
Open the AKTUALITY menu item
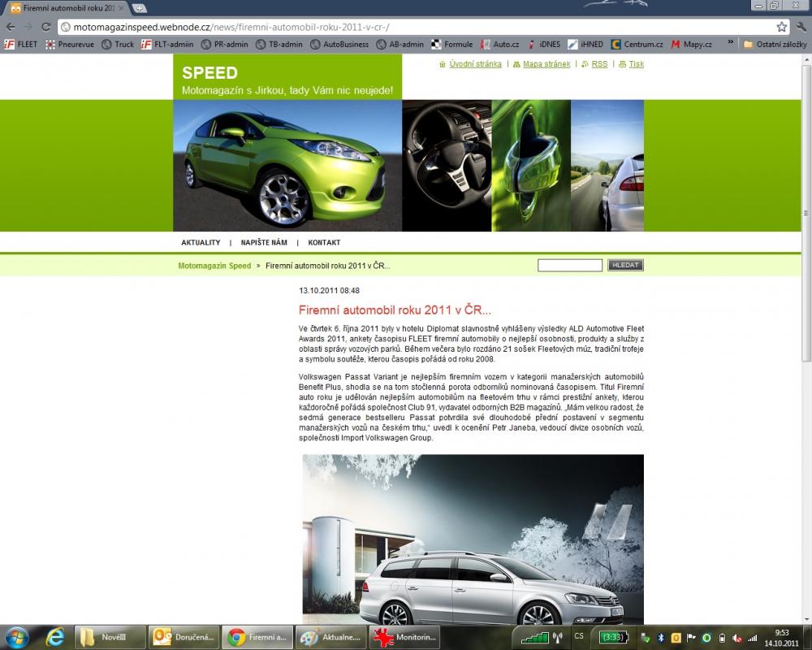[201, 243]
